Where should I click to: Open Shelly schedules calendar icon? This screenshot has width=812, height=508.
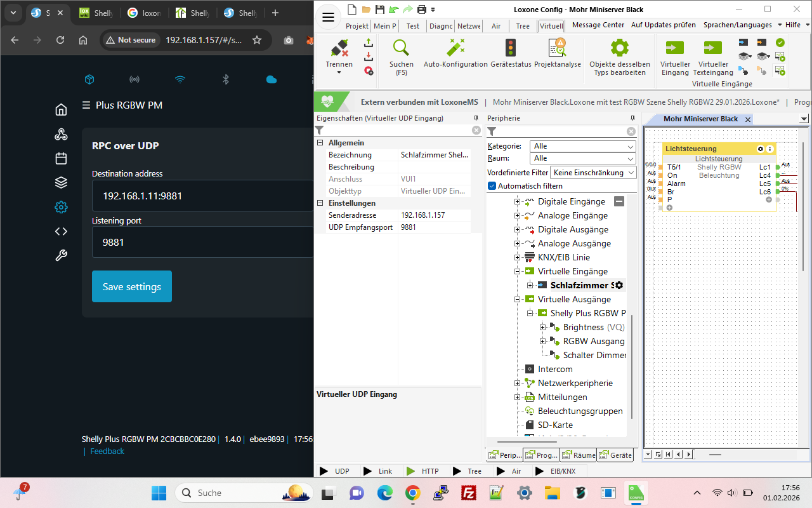pos(61,159)
